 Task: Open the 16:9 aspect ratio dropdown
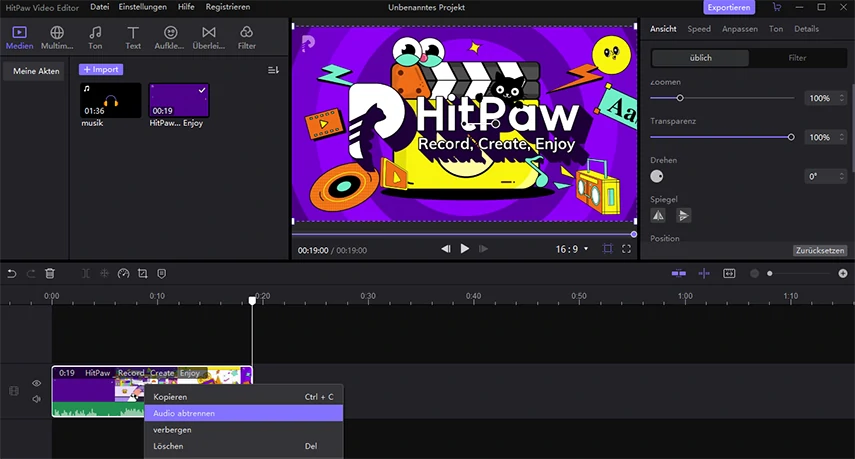pos(572,249)
